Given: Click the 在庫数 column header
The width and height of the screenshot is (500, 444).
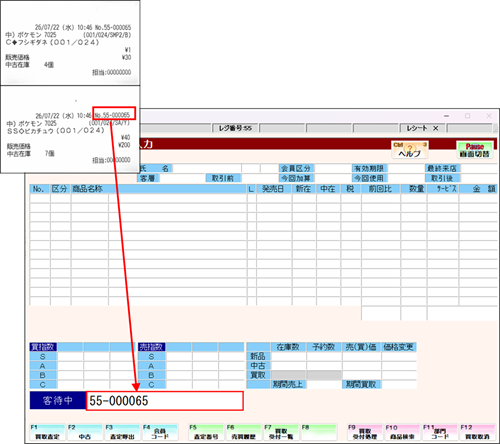Looking at the screenshot, I should tap(288, 347).
